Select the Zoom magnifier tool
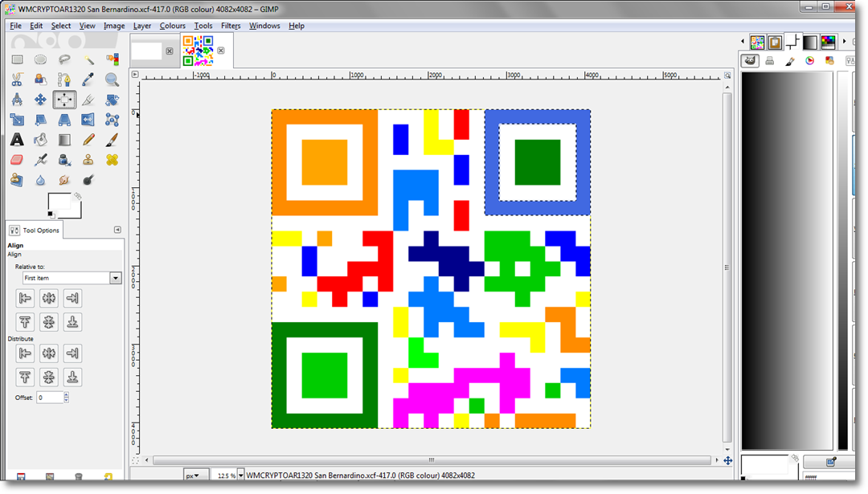This screenshot has width=868, height=494. 112,80
